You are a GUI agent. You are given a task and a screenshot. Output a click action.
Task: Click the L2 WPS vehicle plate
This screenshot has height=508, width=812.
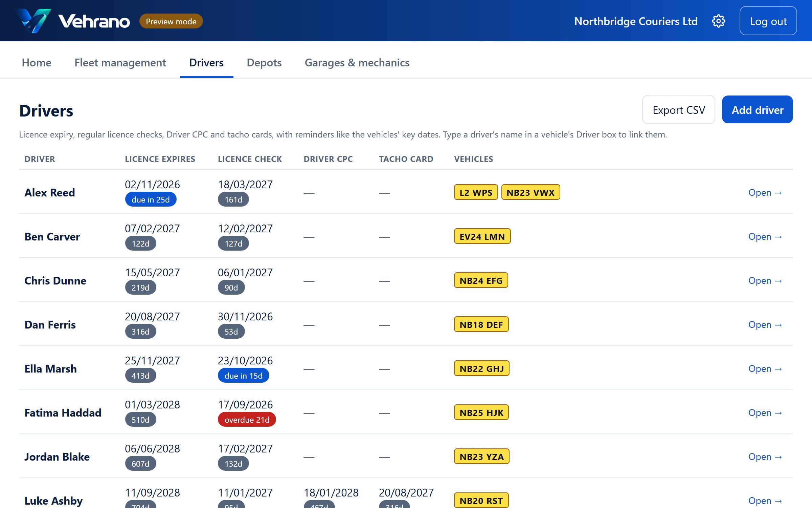pos(476,192)
